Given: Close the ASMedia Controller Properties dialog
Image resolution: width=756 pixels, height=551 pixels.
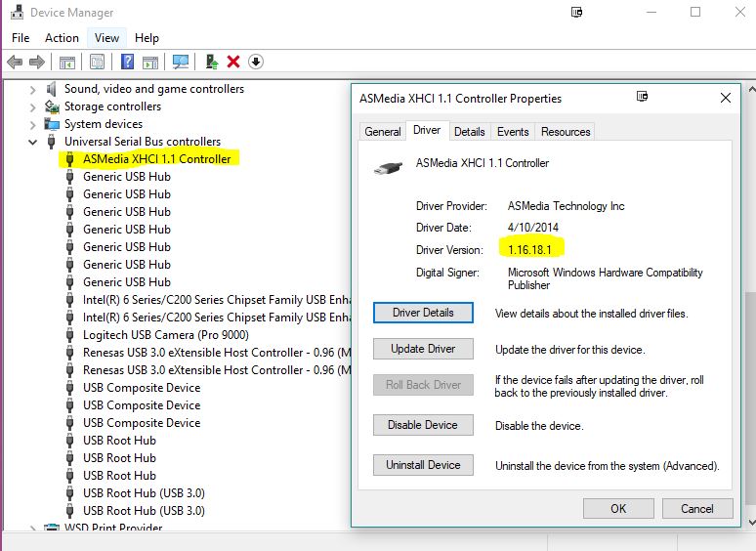Looking at the screenshot, I should pos(725,98).
